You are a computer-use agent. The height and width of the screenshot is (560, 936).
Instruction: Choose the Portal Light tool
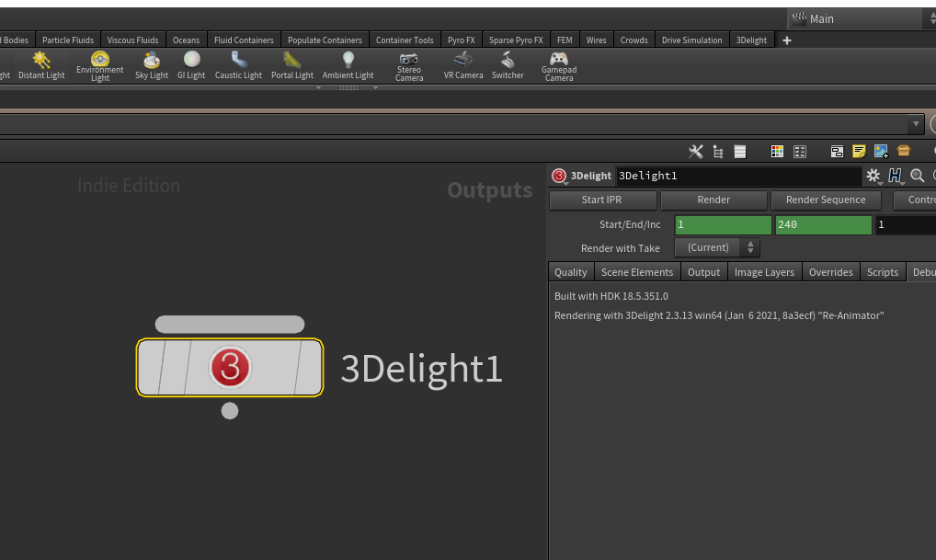[x=292, y=65]
